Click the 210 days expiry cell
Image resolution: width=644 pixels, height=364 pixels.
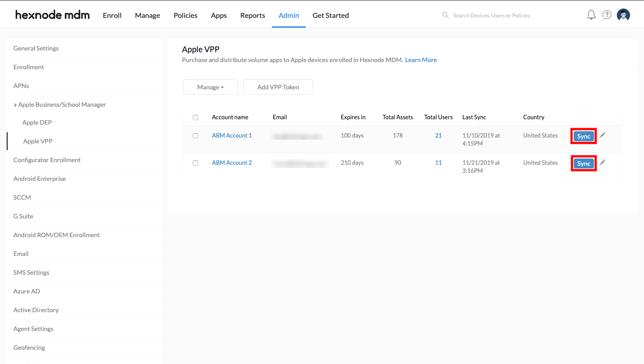click(x=352, y=163)
